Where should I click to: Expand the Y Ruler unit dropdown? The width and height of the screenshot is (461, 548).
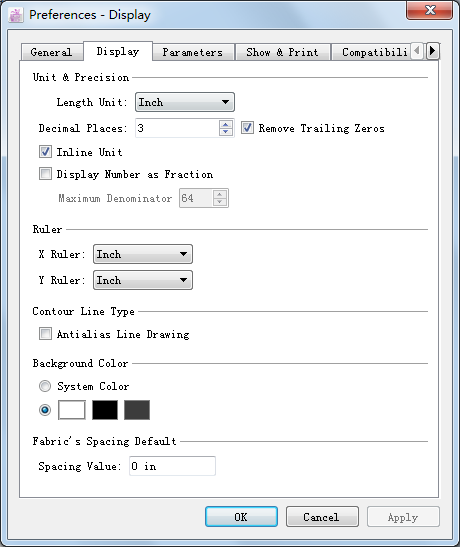pyautogui.click(x=143, y=280)
